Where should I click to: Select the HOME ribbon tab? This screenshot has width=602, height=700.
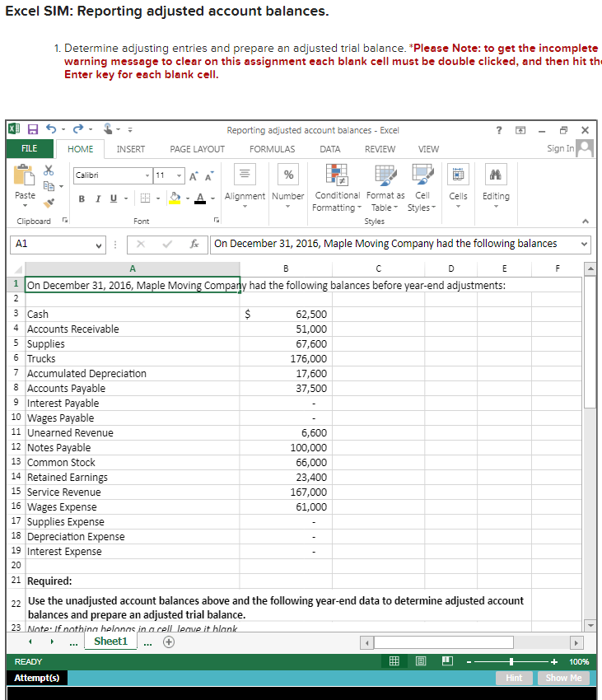[81, 149]
